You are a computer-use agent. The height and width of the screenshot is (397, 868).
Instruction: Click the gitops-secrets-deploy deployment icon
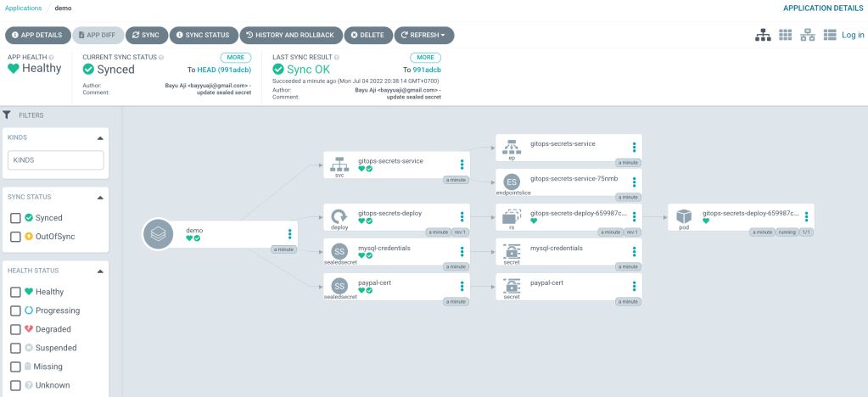coord(339,216)
